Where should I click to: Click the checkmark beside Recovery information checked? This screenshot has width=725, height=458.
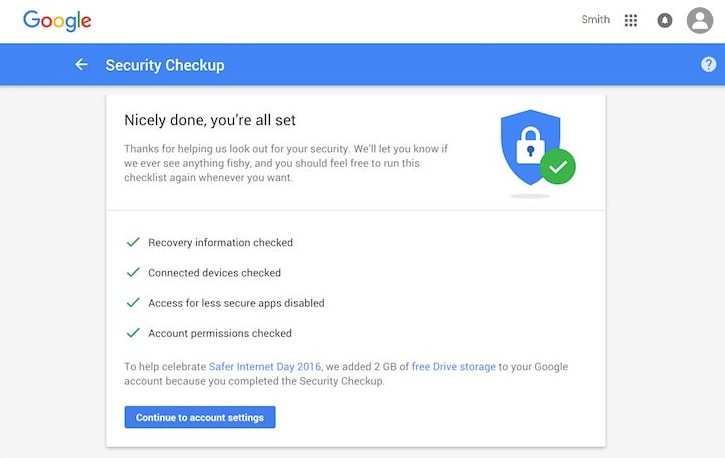133,242
